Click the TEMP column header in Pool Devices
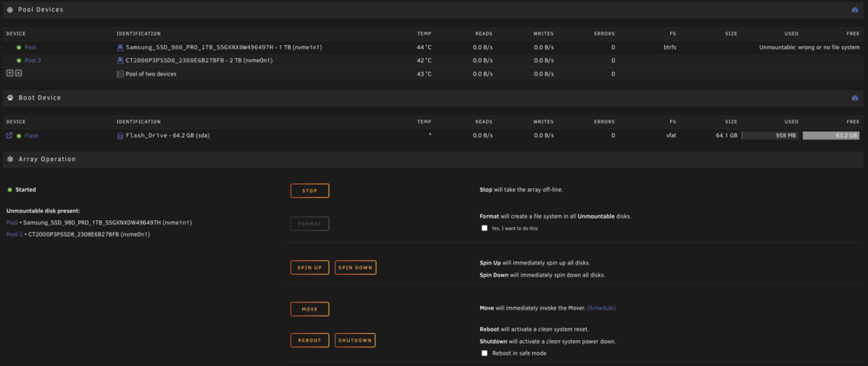The width and height of the screenshot is (868, 366). pos(424,34)
